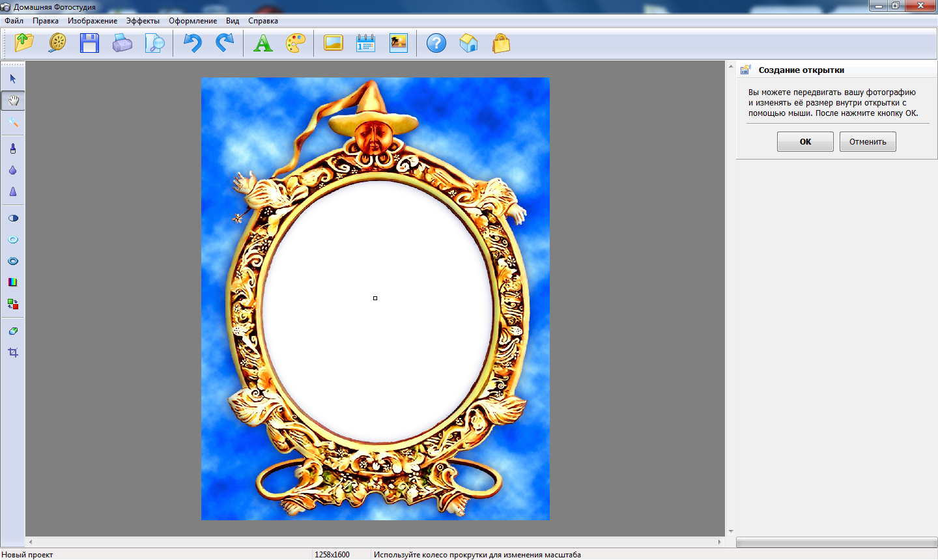Click the scroll wheel zoom hint in the status bar
Viewport: 938px width, 560px height.
pos(477,555)
